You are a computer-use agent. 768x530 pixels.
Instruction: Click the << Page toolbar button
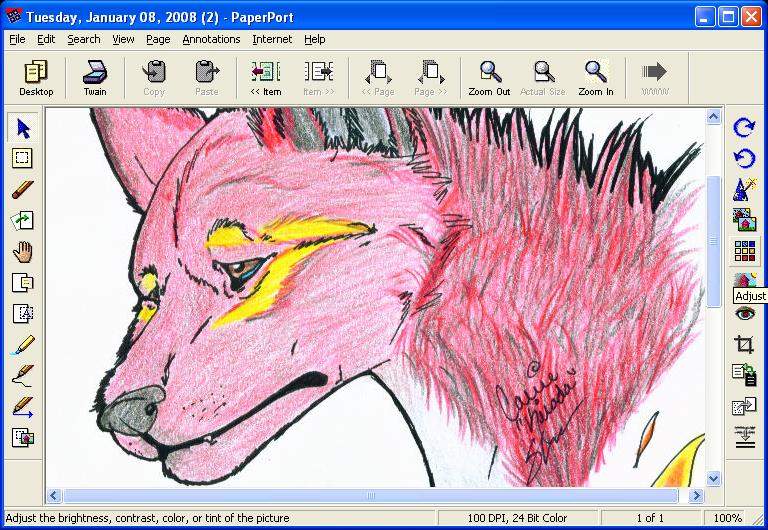pos(378,78)
